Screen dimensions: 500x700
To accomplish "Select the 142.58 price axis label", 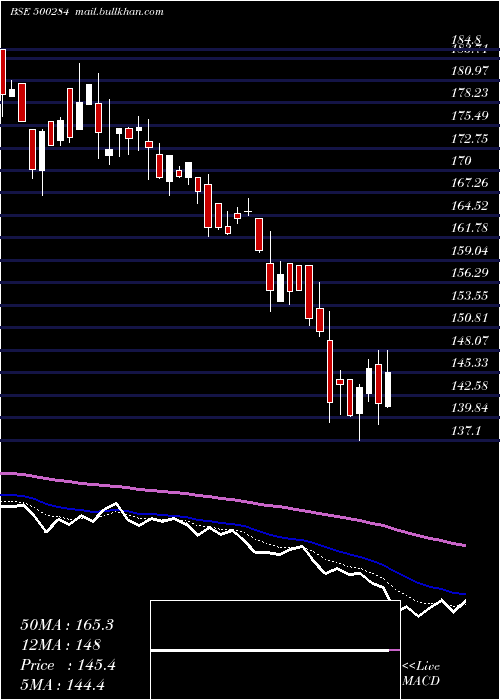I will click(470, 385).
